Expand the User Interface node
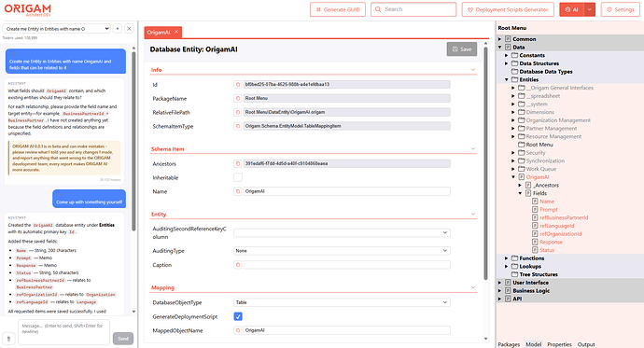 point(500,283)
